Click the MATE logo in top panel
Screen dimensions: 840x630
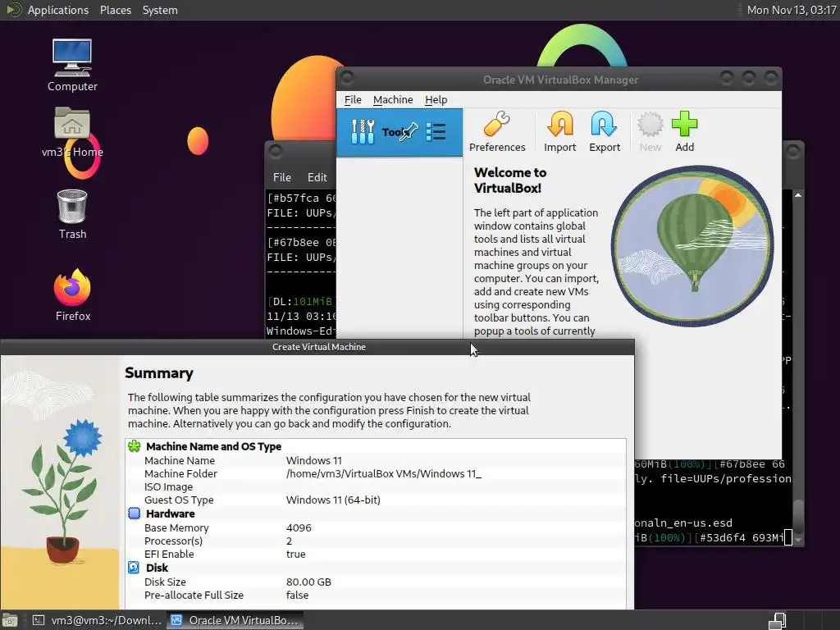(13, 10)
